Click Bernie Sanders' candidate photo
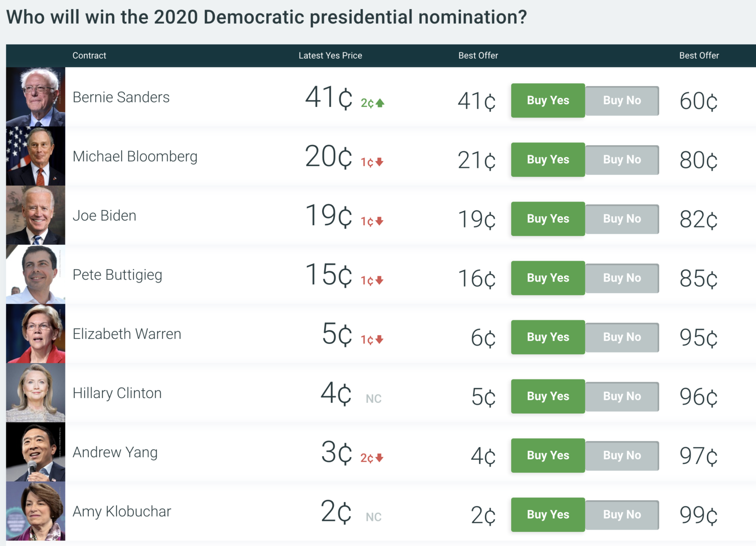 point(36,97)
